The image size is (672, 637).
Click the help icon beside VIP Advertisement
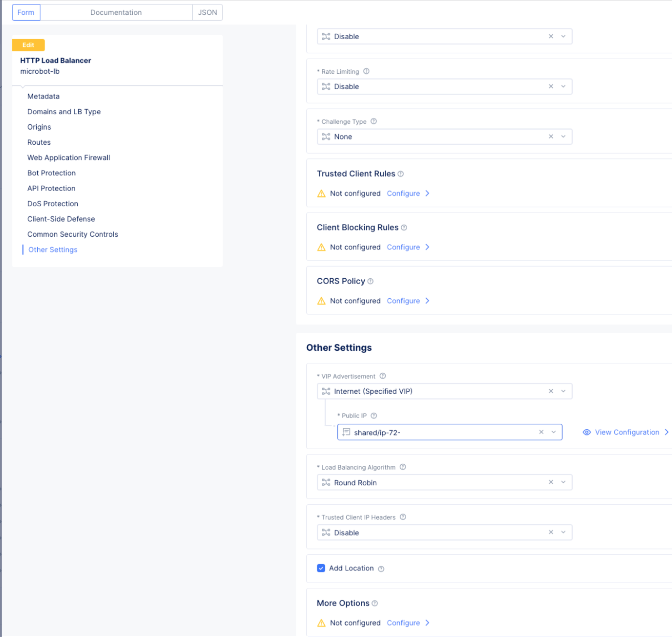(382, 376)
